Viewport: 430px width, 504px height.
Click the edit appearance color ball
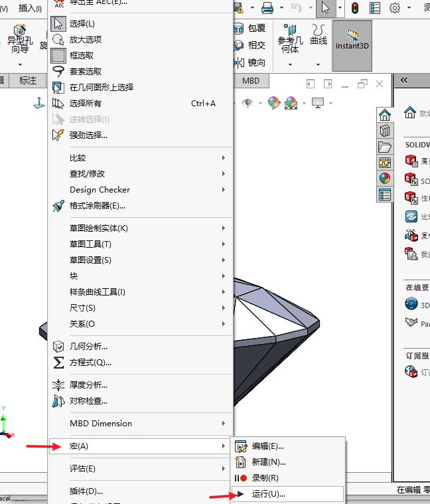pyautogui.click(x=274, y=103)
